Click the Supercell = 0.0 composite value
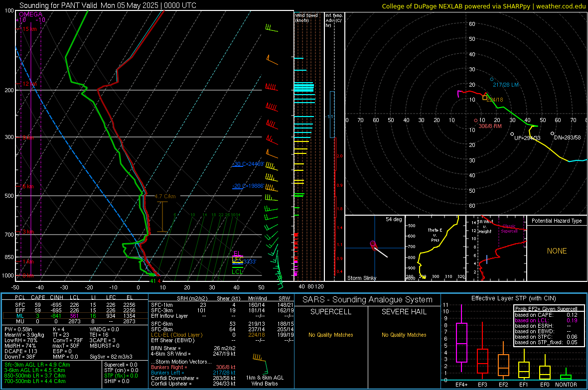Viewport: 588px width, 390px height. click(x=121, y=365)
